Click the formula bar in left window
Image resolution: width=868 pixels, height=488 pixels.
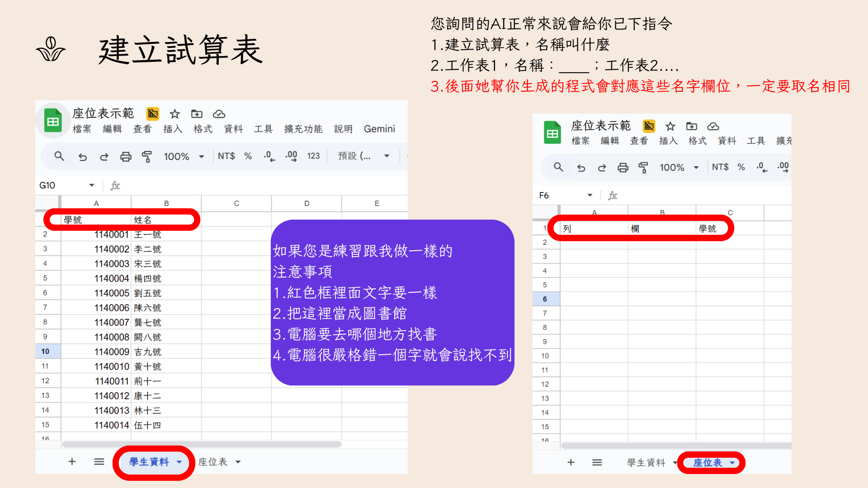pos(264,185)
